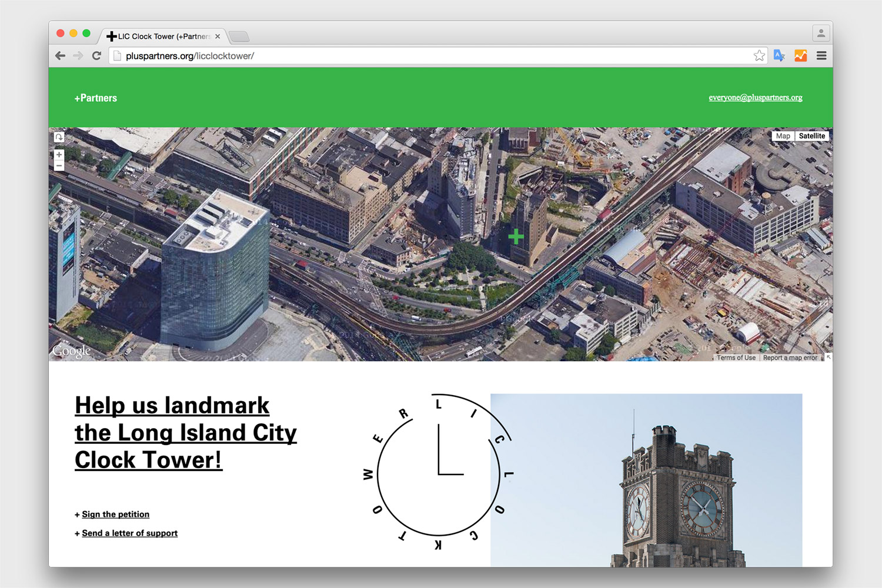Screen dimensions: 882x588
Task: Reload the page
Action: pos(97,56)
